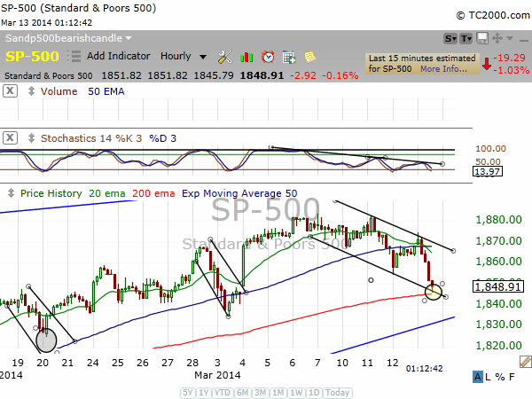Click the four-arrow move window icon
The image size is (532, 399).
[497, 38]
